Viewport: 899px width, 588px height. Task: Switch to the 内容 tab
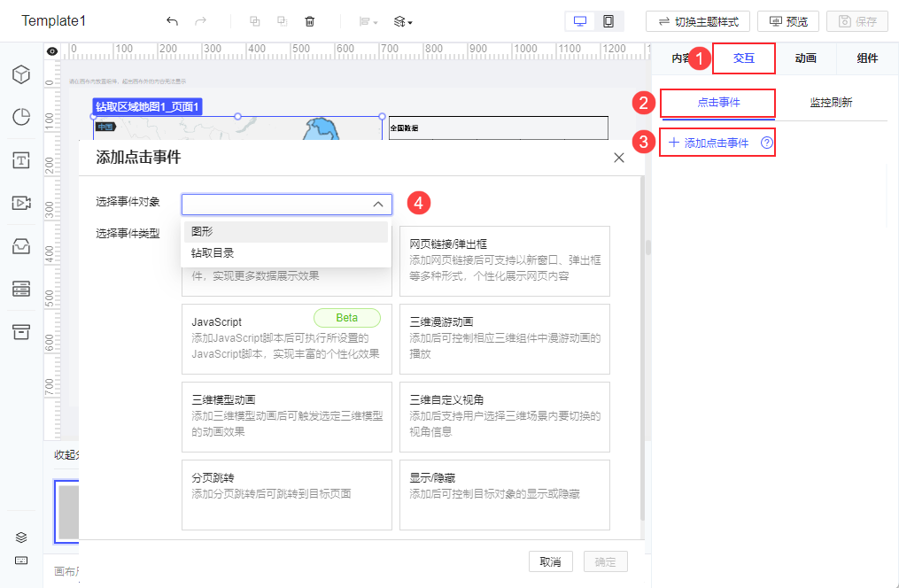tap(682, 58)
